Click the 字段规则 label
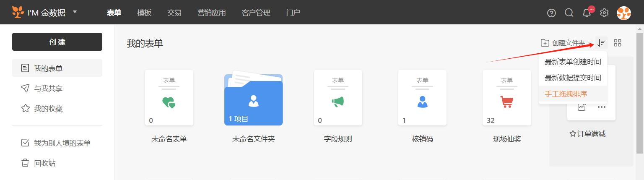 click(338, 139)
